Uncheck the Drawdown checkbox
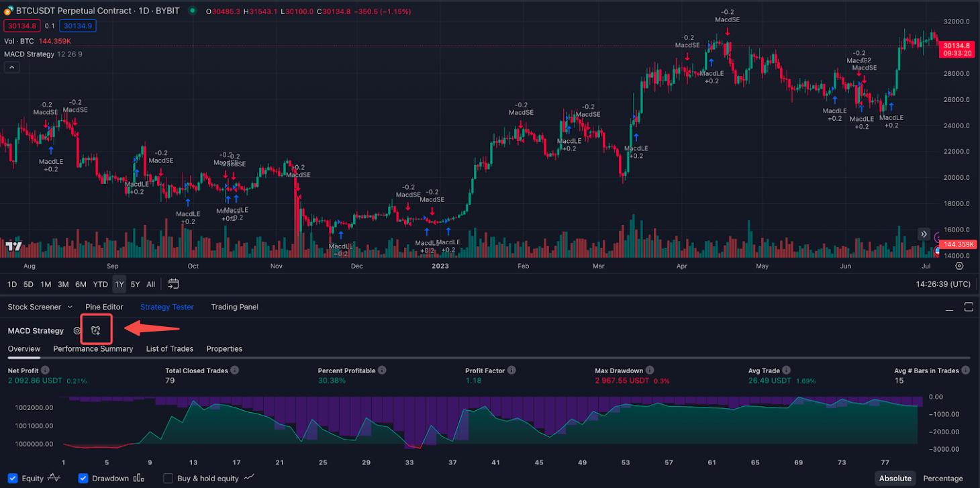The width and height of the screenshot is (980, 488). [83, 479]
